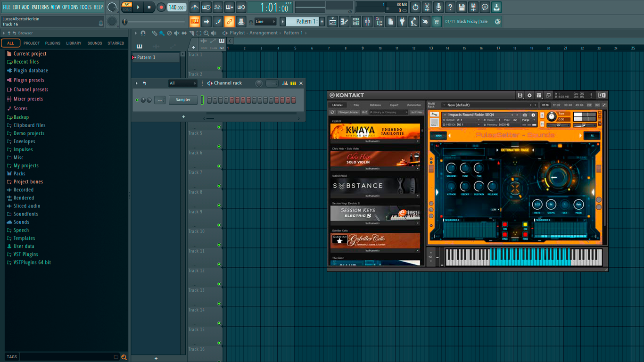Click the MAIN button in PulseSetter
Viewport: 644px width, 362px height.
click(438, 136)
